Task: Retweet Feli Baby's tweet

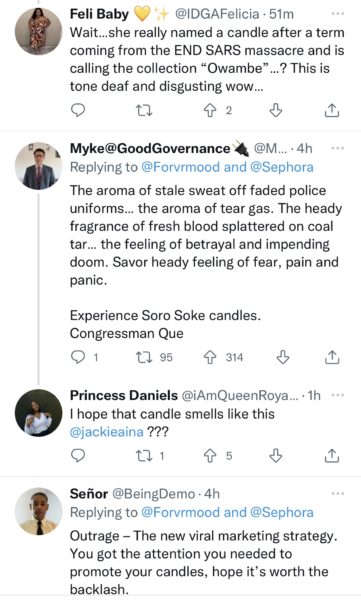Action: (x=145, y=111)
